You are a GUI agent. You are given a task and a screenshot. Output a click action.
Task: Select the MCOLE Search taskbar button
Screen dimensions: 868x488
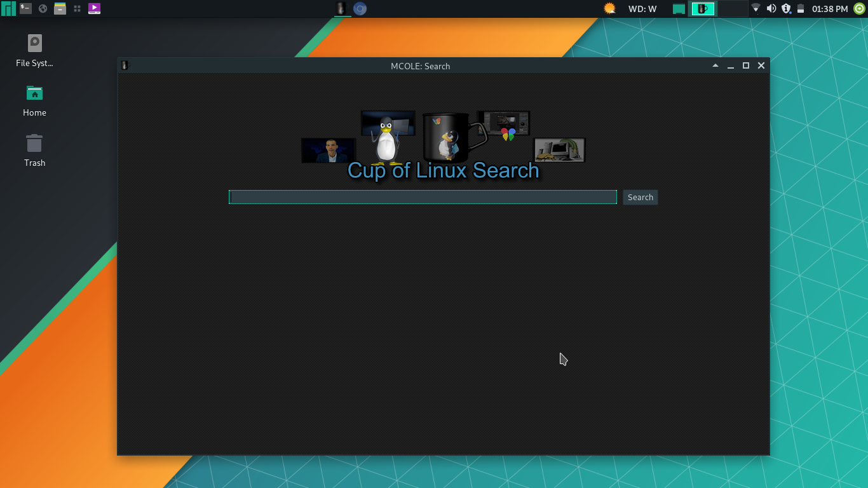pyautogui.click(x=342, y=8)
